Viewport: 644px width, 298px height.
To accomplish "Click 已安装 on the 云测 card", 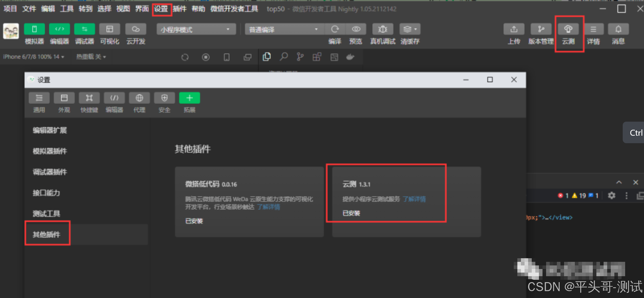I will (x=351, y=213).
